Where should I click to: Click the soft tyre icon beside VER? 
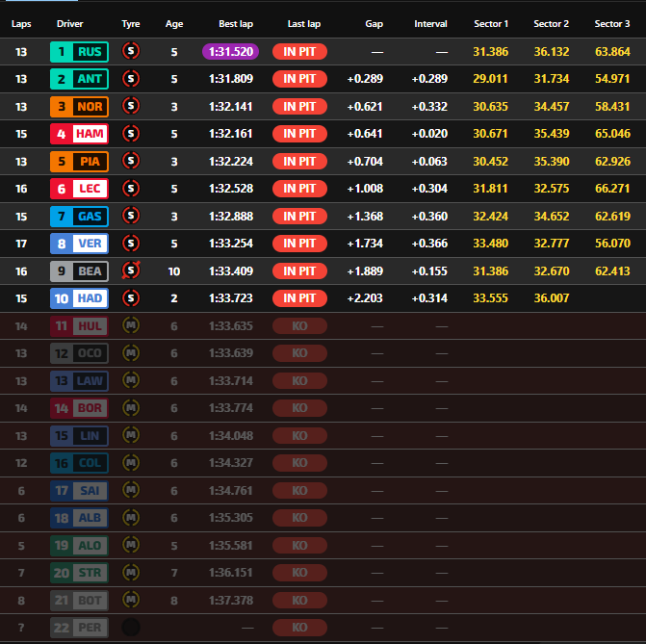pos(132,244)
